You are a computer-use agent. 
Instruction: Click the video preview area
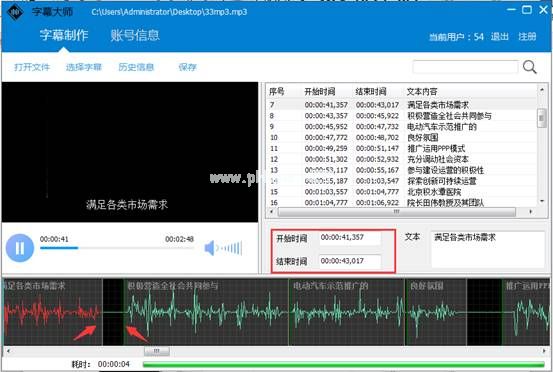point(130,152)
